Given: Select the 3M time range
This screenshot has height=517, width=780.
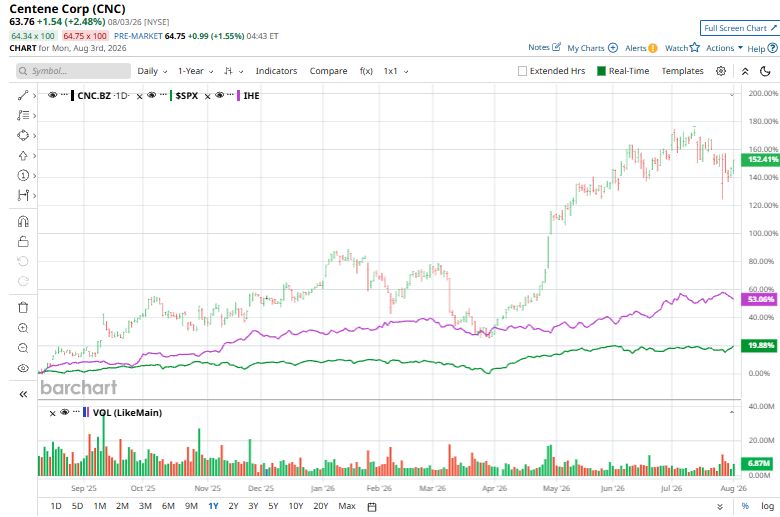Looking at the screenshot, I should (145, 506).
